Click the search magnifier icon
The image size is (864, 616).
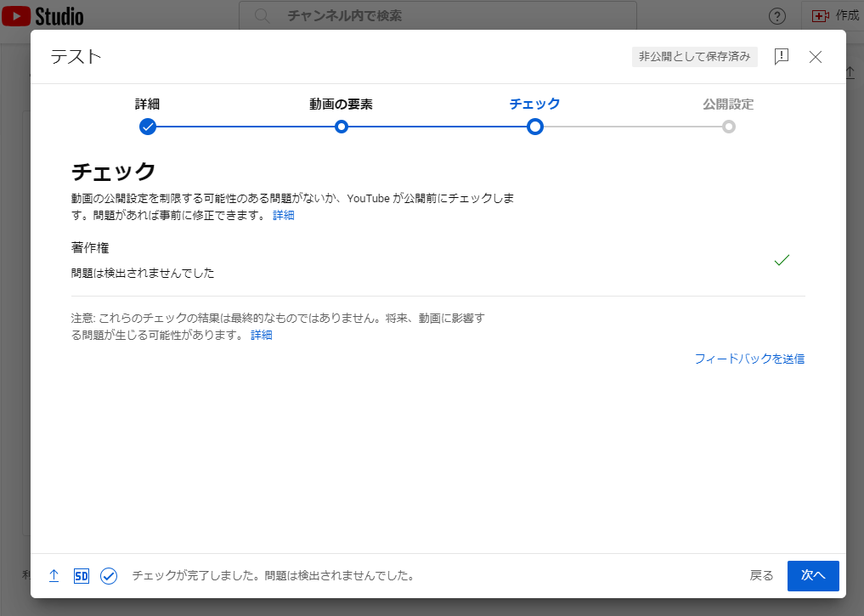tap(263, 16)
